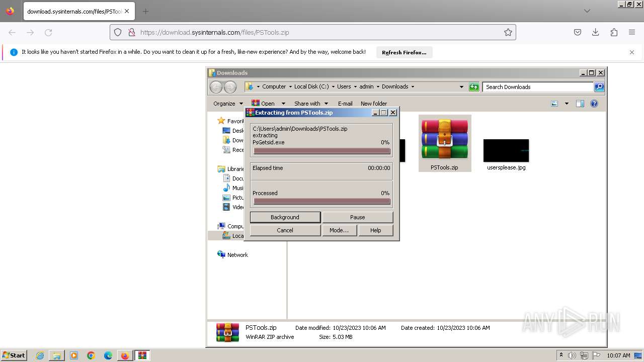Click the system tray volume icon
This screenshot has height=362, width=644.
pyautogui.click(x=572, y=355)
